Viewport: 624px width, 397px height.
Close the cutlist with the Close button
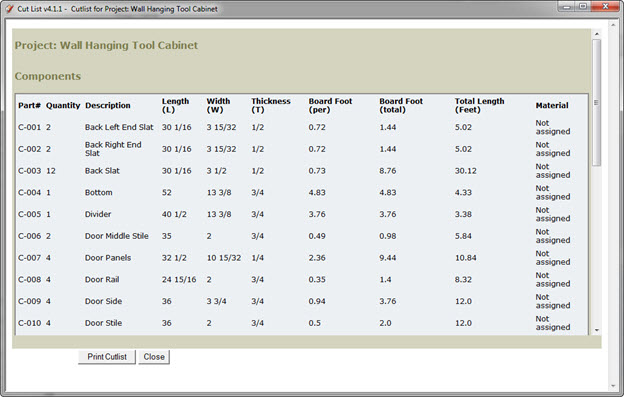[x=154, y=357]
